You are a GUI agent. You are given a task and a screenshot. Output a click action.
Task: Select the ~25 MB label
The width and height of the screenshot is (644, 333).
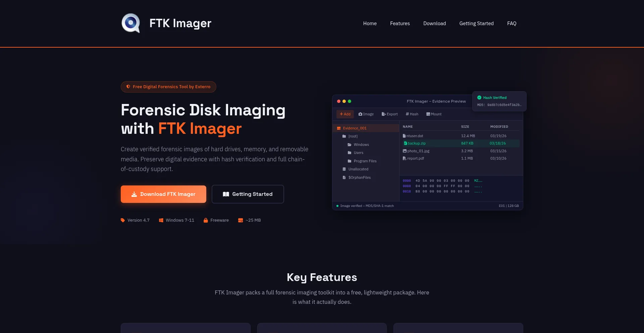(x=253, y=220)
